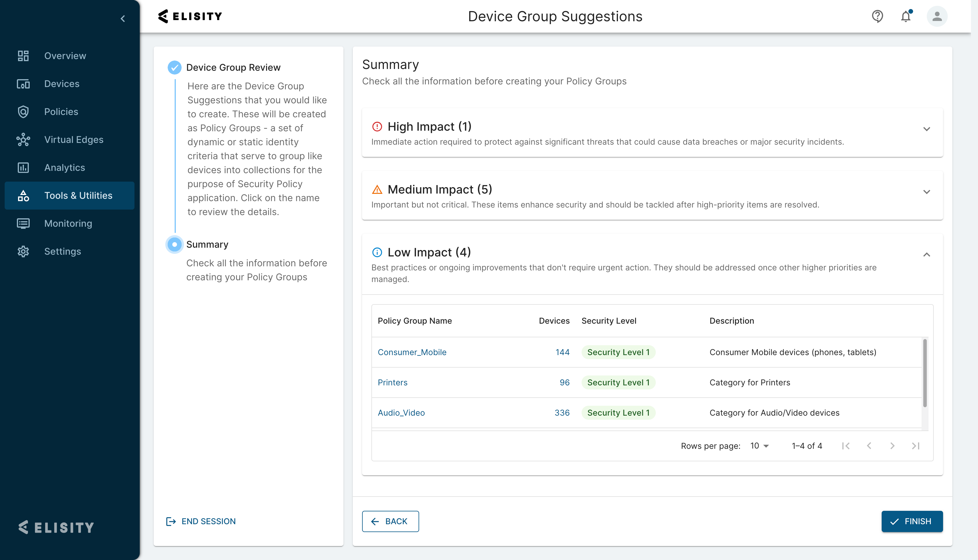Open notifications bell
This screenshot has width=978, height=560.
click(x=906, y=16)
